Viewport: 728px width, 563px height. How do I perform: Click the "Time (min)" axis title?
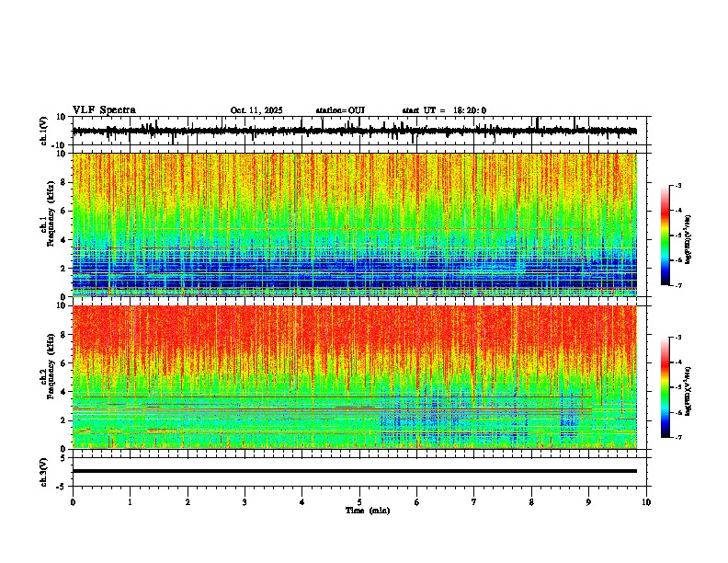click(368, 511)
